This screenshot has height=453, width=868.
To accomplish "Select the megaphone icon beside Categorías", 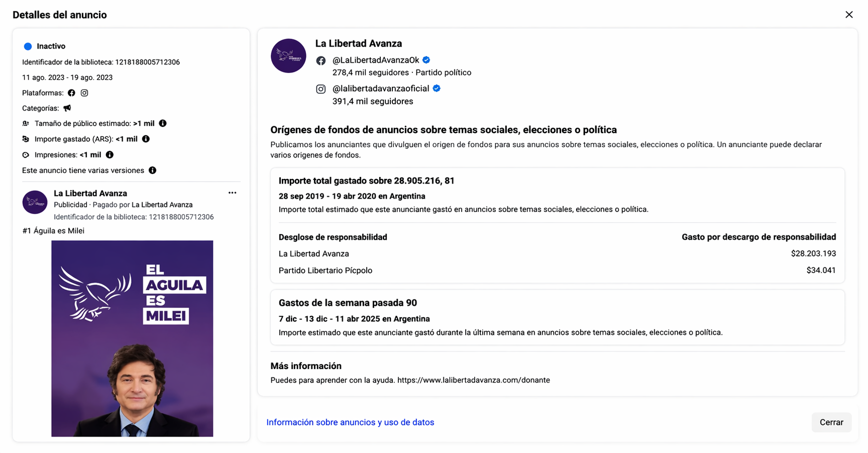I will [x=67, y=108].
